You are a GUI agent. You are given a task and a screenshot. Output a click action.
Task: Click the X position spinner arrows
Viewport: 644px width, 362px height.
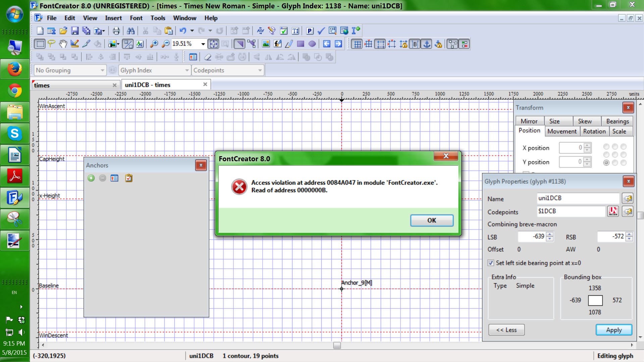587,147
